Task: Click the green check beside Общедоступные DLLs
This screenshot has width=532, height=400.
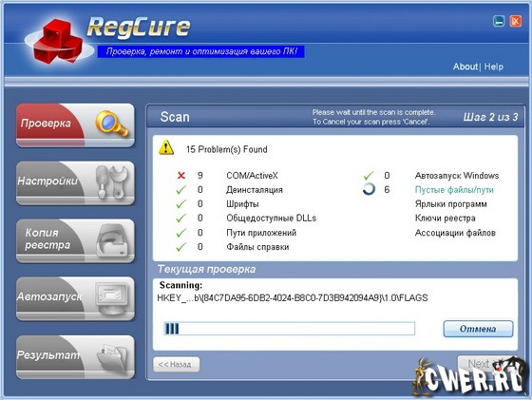Action: [x=181, y=219]
